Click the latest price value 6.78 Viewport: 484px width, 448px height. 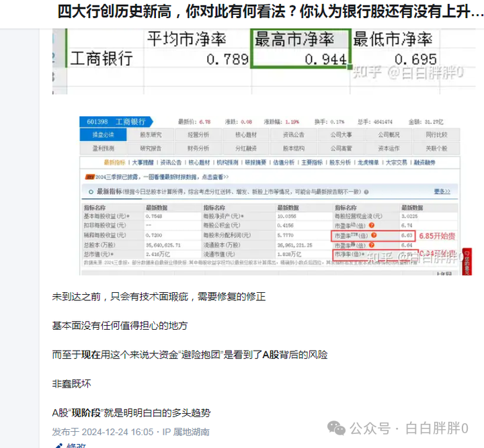(204, 122)
